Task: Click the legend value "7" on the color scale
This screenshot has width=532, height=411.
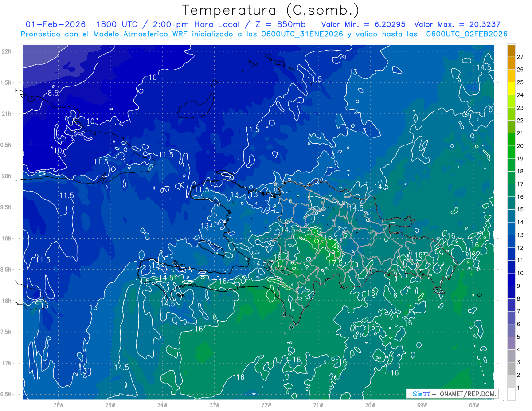Action: coord(519,312)
